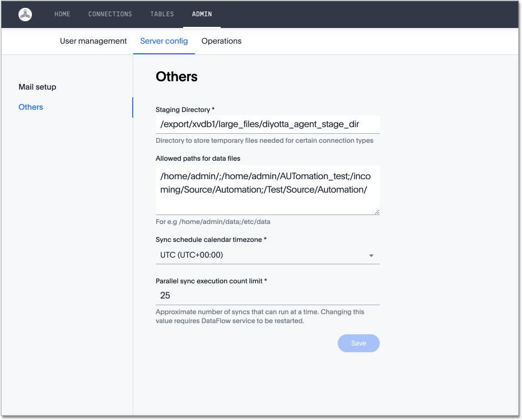Grab the textarea resize handle
Viewport: 522px width, 420px height.
pyautogui.click(x=377, y=212)
